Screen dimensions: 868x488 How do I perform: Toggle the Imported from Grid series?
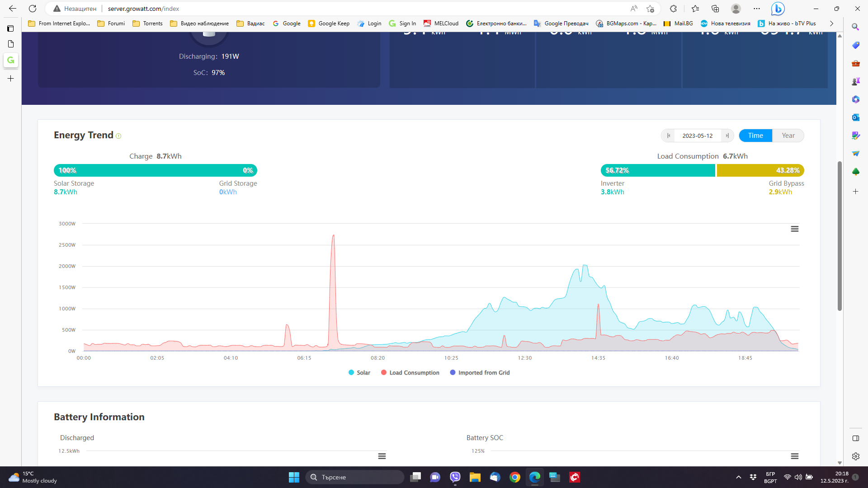point(480,373)
